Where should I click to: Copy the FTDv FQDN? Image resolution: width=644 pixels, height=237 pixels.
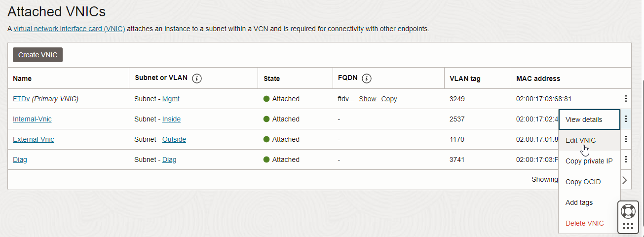click(x=389, y=99)
